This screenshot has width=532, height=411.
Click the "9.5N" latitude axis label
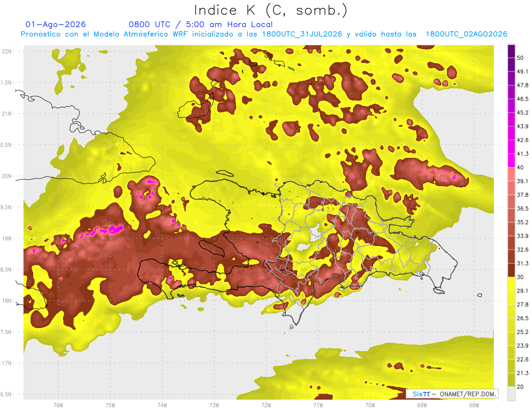click(6, 207)
